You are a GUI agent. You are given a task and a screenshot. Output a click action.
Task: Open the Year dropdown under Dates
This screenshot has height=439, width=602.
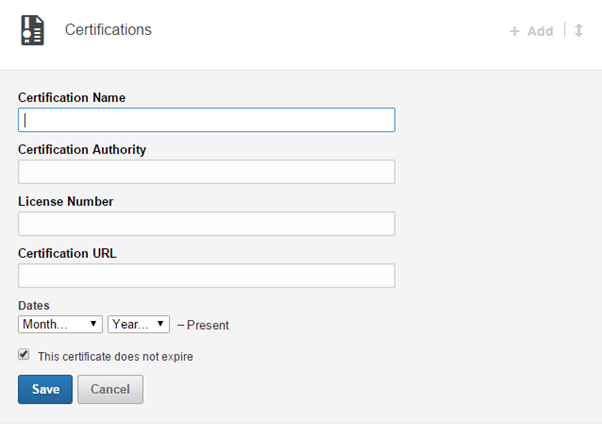coord(139,324)
